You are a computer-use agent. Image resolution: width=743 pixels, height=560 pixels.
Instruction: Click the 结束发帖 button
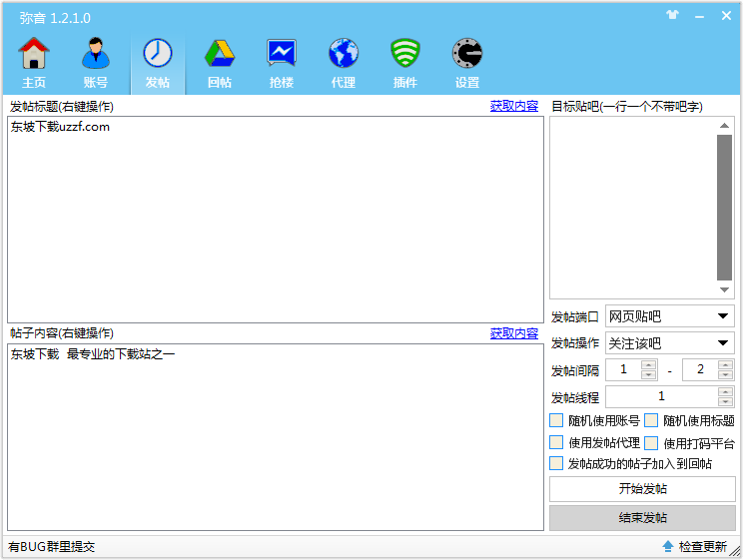pyautogui.click(x=642, y=518)
